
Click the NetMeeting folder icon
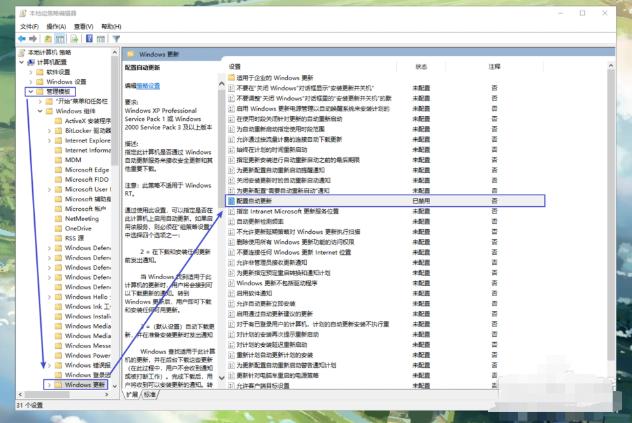pyautogui.click(x=58, y=219)
